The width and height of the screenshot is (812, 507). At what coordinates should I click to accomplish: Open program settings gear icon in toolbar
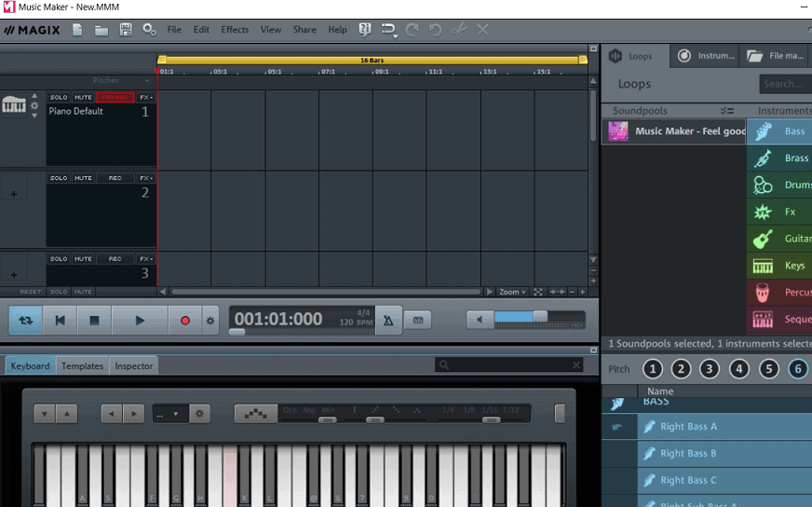click(149, 30)
